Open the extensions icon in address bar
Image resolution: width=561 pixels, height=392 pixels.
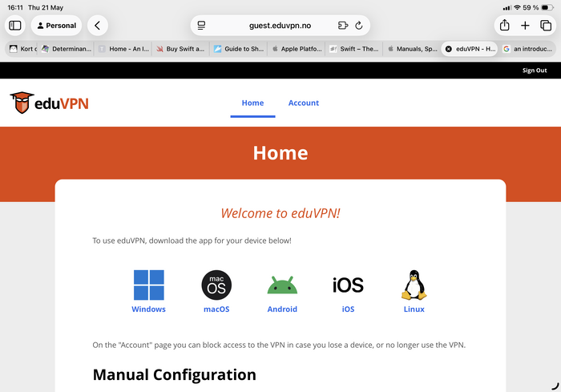click(x=343, y=26)
